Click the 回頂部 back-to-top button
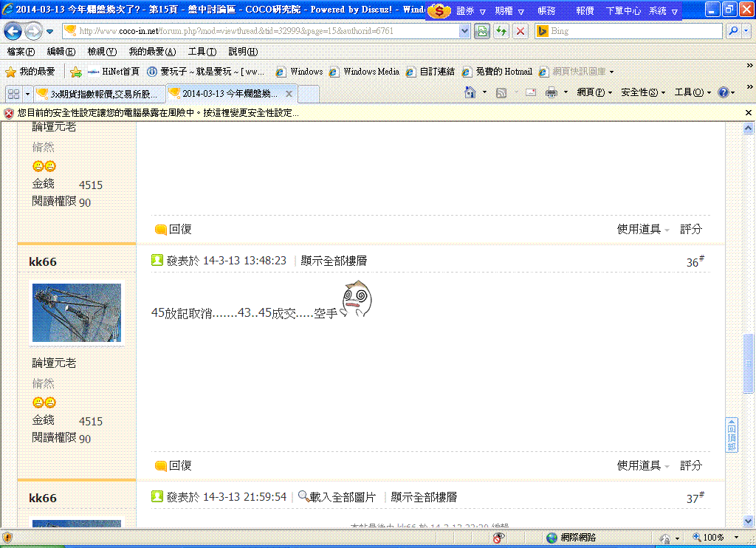Screen dimensions: 756x548 click(x=732, y=436)
